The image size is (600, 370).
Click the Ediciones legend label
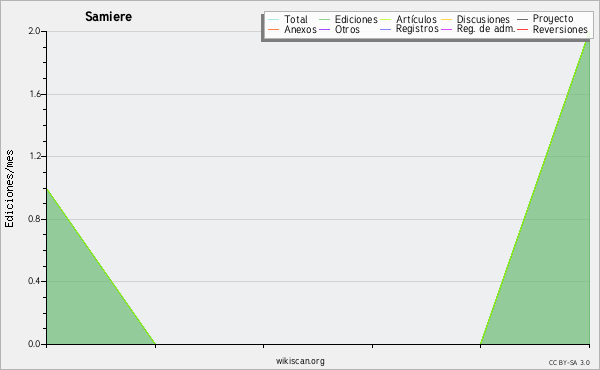click(x=356, y=19)
